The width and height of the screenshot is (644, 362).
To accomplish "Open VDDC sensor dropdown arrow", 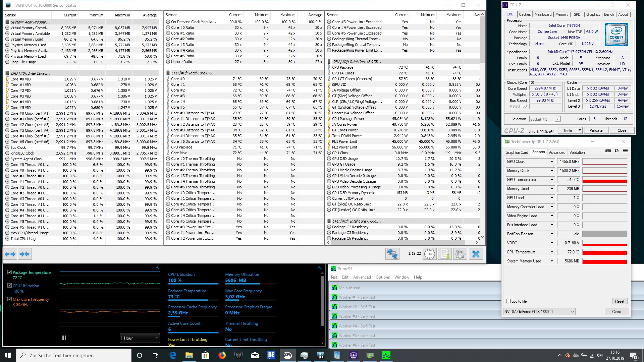I will tap(551, 243).
